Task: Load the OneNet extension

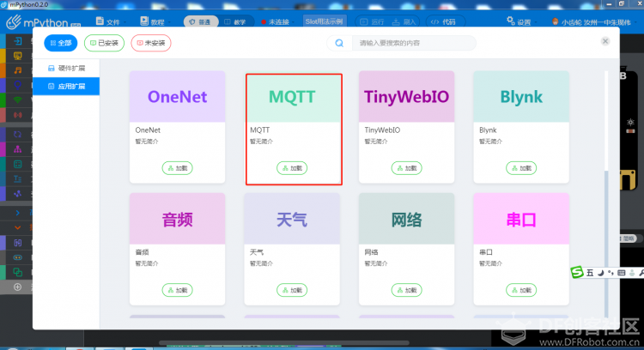Action: [178, 168]
